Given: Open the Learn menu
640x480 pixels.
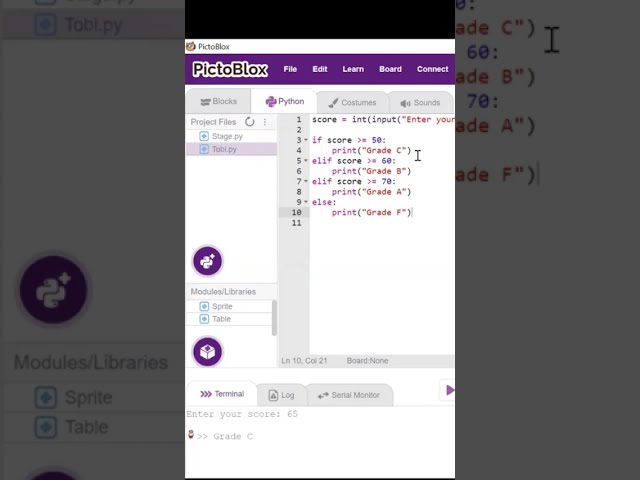Looking at the screenshot, I should (x=353, y=69).
